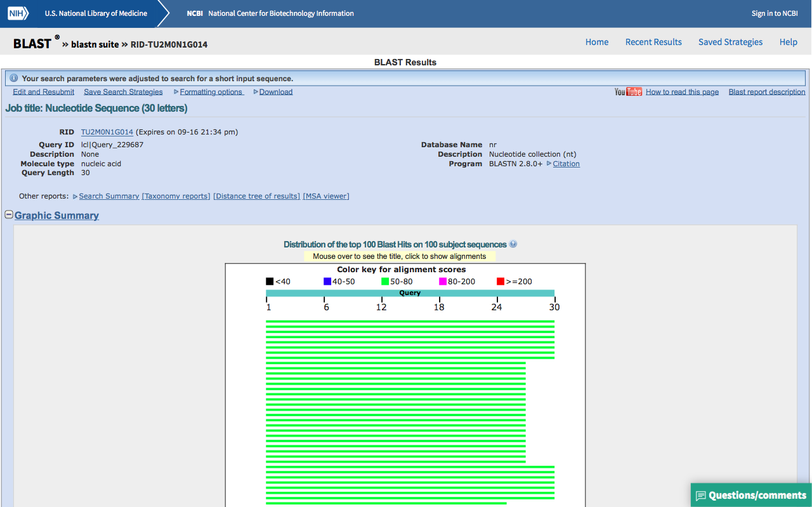Click the blue 40-50 color swatch
Screen dimensions: 812x507
[327, 281]
